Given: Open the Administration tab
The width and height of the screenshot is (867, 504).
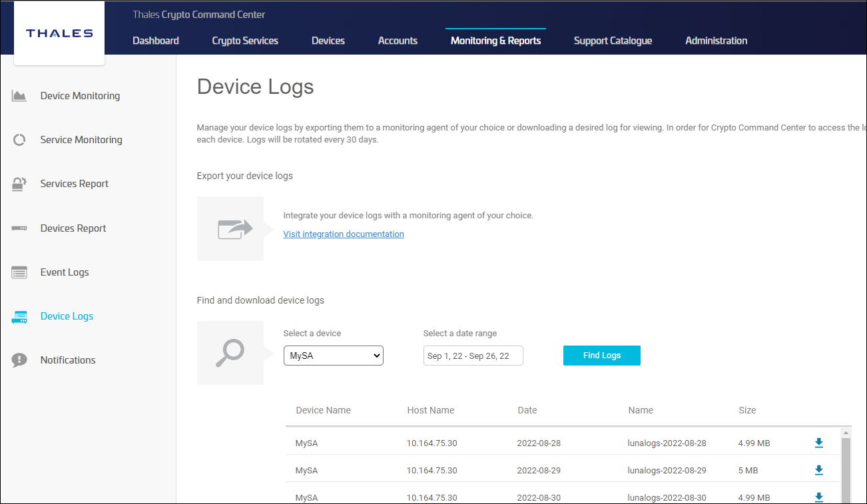Looking at the screenshot, I should [x=716, y=41].
